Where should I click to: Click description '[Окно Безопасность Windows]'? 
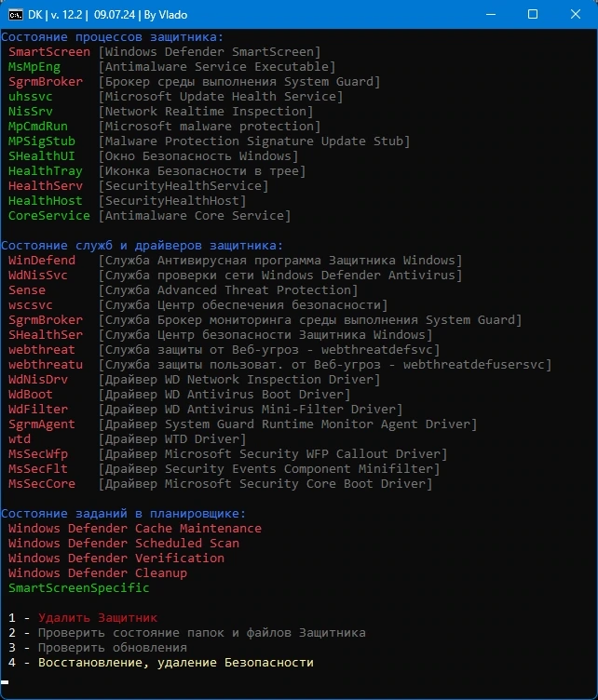tap(198, 155)
